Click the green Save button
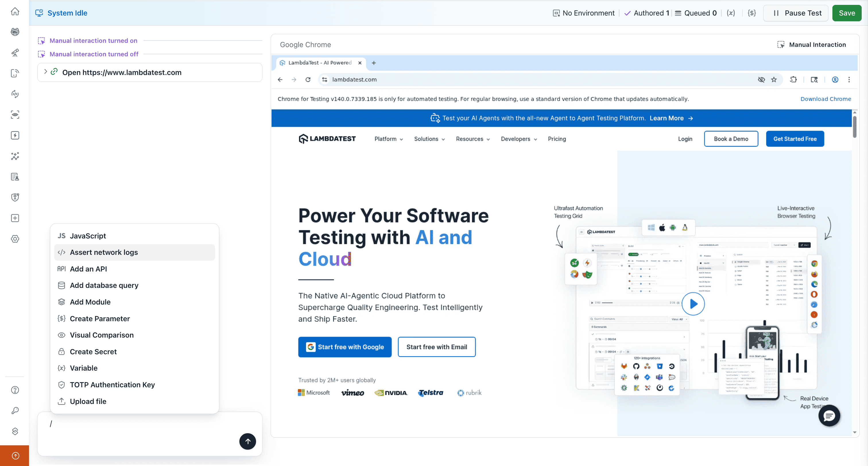This screenshot has height=466, width=868. click(846, 13)
